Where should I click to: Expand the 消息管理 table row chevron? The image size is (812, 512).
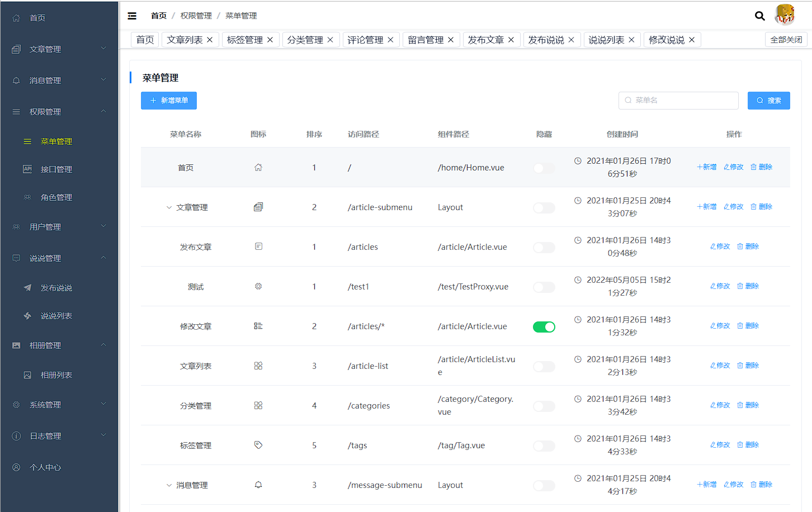tap(169, 485)
